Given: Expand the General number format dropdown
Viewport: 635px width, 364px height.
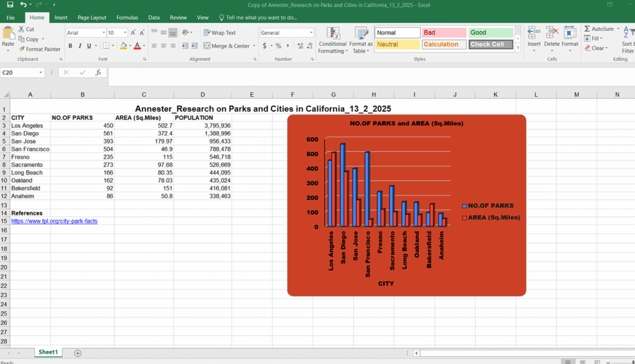Looking at the screenshot, I should [x=311, y=33].
